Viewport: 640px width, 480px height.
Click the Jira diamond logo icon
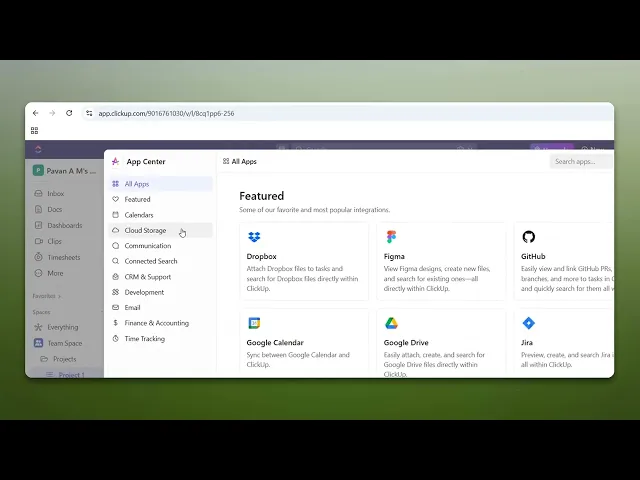(x=529, y=323)
